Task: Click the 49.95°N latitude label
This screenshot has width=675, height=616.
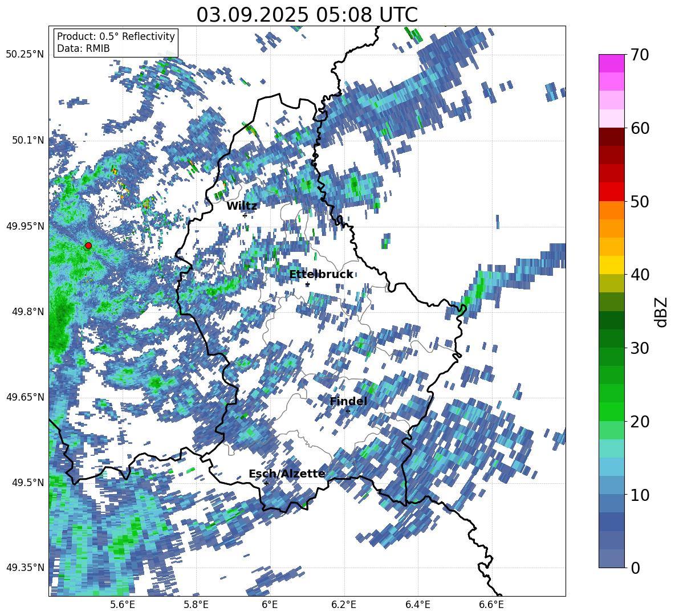Action: (25, 226)
